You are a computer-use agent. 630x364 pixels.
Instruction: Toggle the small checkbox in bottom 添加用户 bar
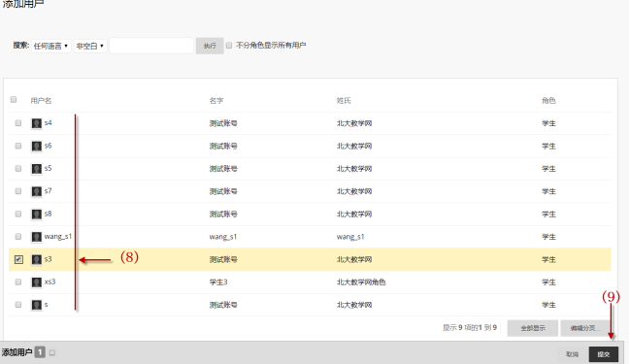tap(52, 352)
